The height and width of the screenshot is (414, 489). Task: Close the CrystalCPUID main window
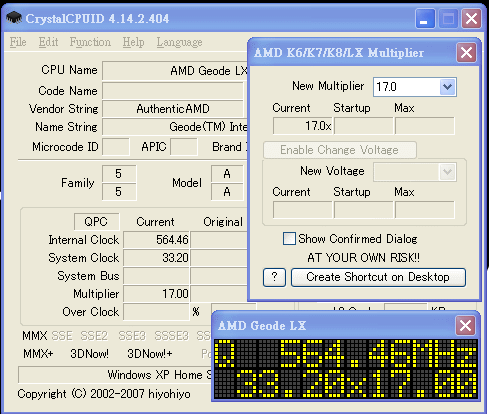point(471,18)
